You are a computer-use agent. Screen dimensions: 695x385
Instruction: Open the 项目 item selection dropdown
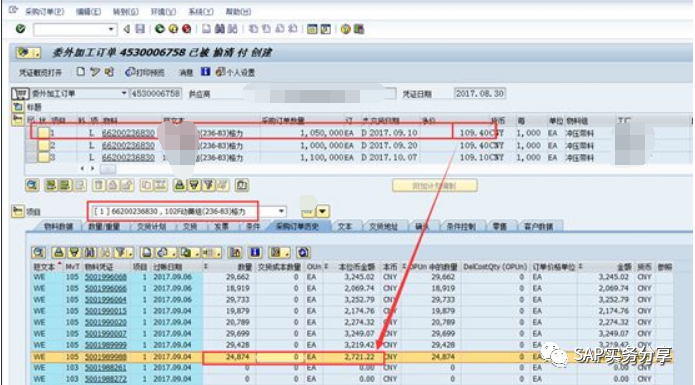[x=281, y=211]
